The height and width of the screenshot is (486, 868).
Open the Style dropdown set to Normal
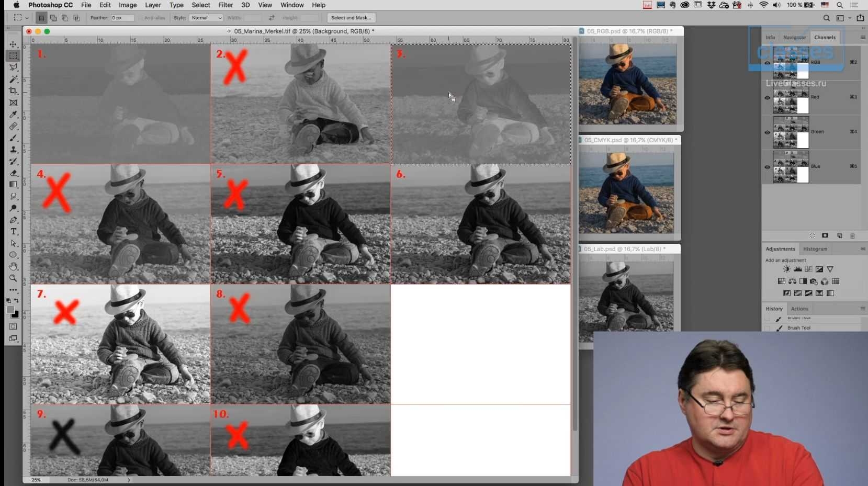tap(206, 18)
